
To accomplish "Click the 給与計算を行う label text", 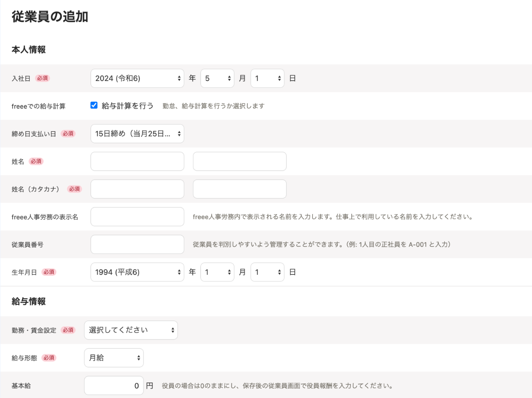I will (x=127, y=106).
